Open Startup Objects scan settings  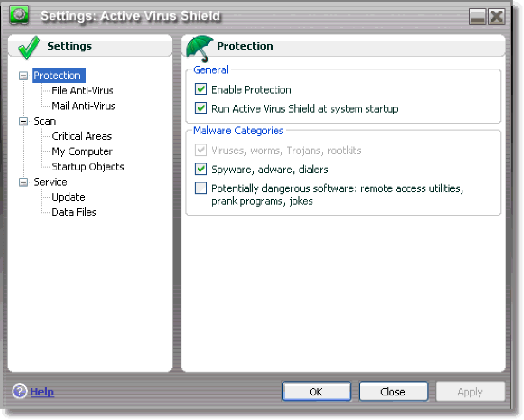click(88, 167)
